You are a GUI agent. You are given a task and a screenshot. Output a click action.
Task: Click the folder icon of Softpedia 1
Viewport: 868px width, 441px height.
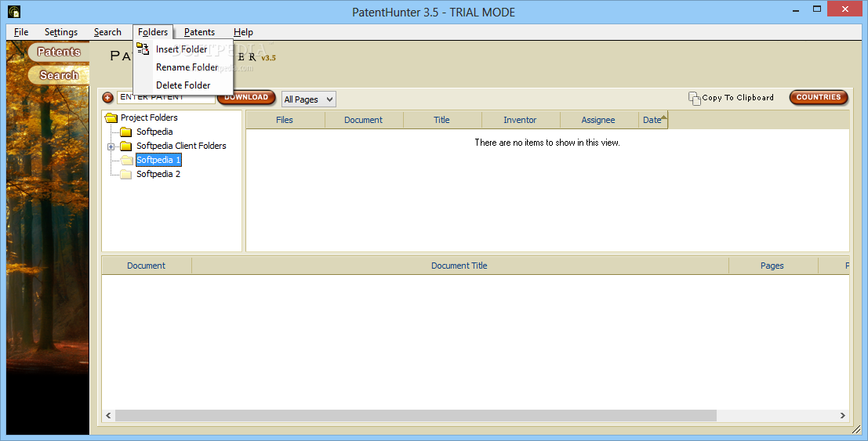pyautogui.click(x=127, y=160)
